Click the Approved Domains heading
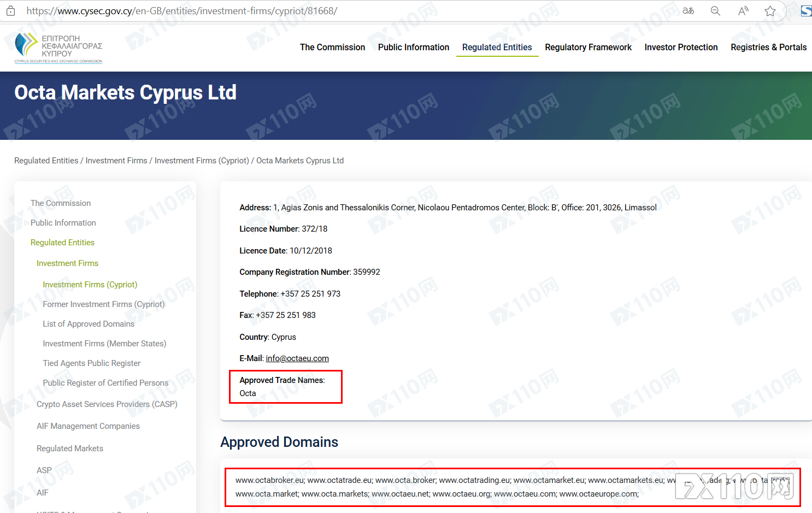The height and width of the screenshot is (513, 812). (279, 442)
